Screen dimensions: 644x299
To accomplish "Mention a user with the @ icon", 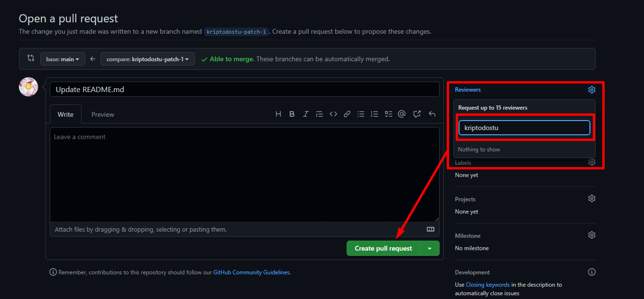I will 402,114.
